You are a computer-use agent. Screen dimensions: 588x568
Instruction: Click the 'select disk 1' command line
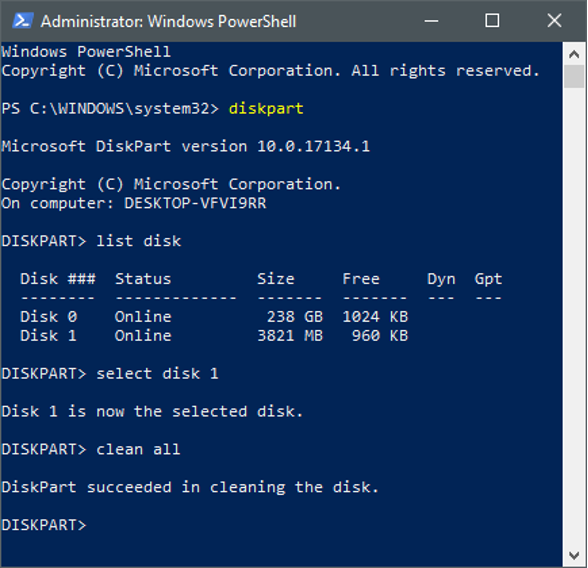[x=110, y=373]
